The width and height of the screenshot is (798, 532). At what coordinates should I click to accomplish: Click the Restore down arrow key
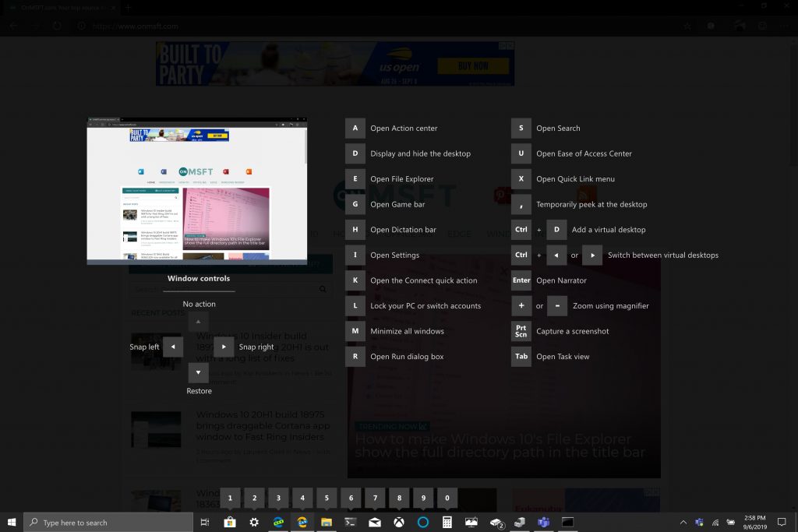click(x=199, y=373)
